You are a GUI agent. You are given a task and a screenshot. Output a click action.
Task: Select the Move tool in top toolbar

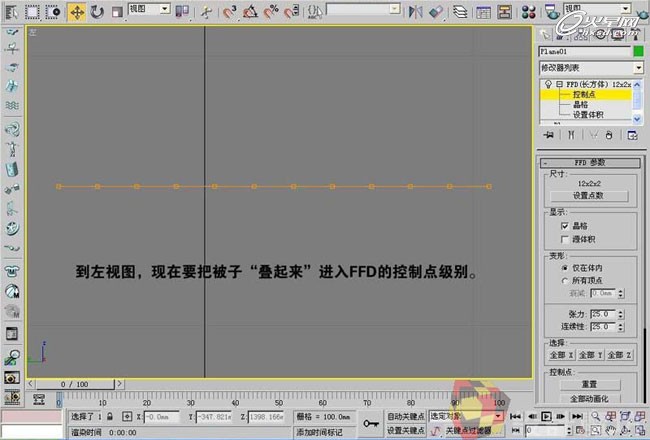coord(77,12)
